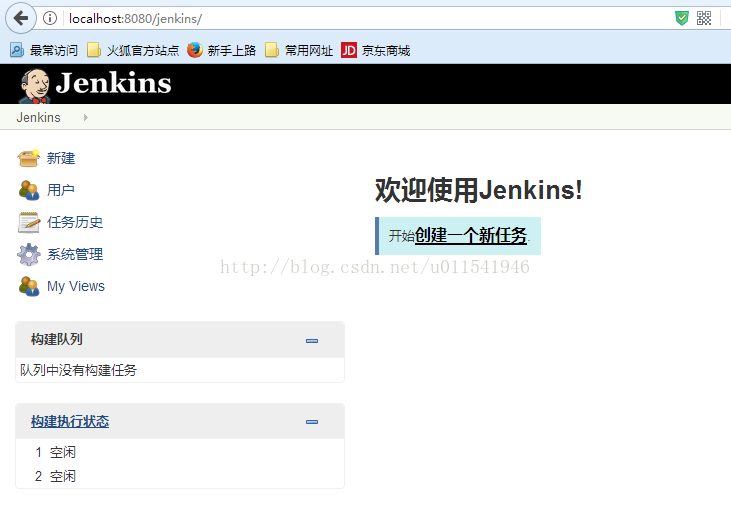Screen dimensions: 731x513
Task: Click the 新建 new item box icon
Action: click(x=29, y=158)
